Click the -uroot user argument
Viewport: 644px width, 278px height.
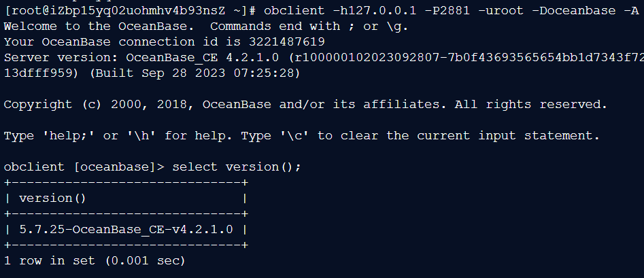pos(501,11)
